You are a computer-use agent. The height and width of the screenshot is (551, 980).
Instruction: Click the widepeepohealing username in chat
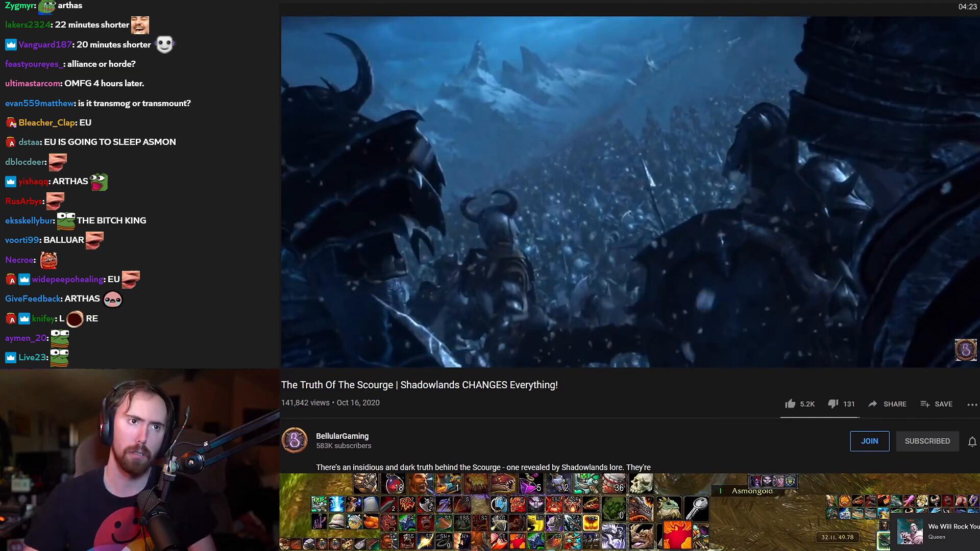[67, 279]
